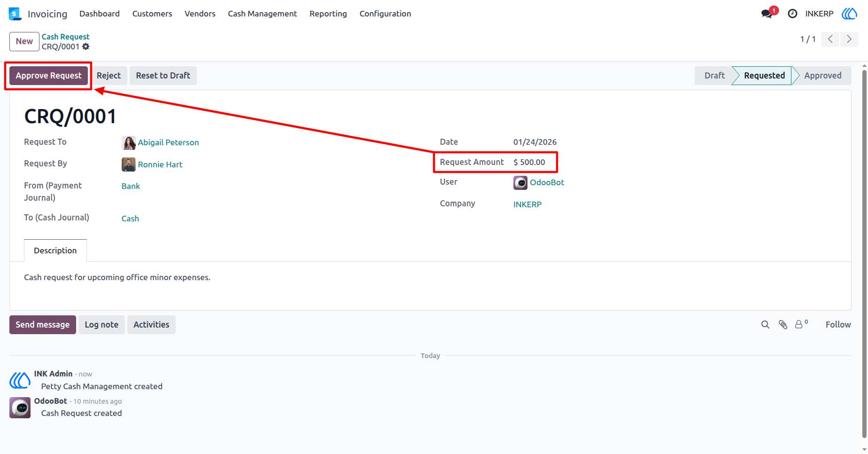Click the Reject button

[x=109, y=76]
